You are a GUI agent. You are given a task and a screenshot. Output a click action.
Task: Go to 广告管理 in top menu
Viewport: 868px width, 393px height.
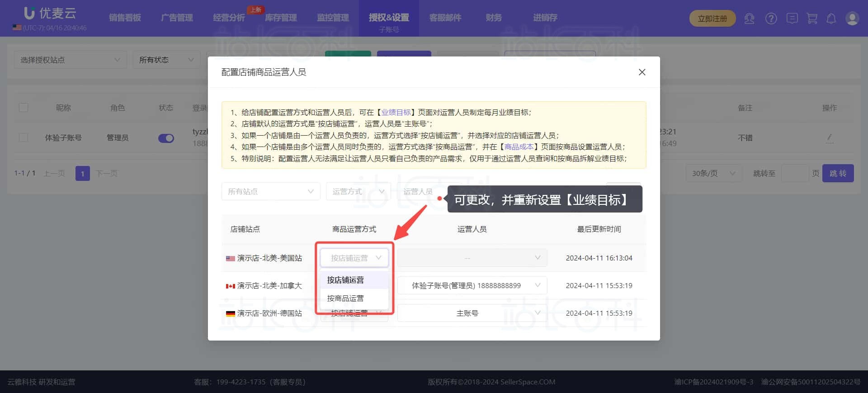pyautogui.click(x=177, y=18)
